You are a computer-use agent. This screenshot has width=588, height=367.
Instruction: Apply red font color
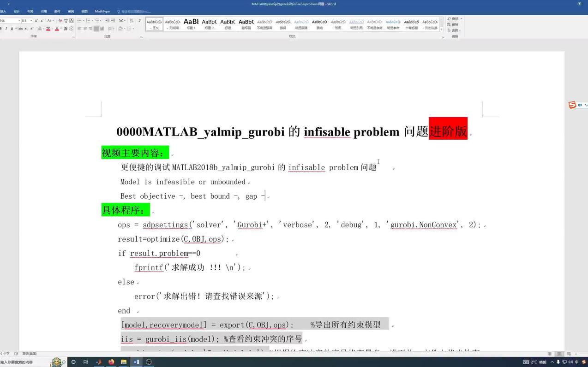57,29
